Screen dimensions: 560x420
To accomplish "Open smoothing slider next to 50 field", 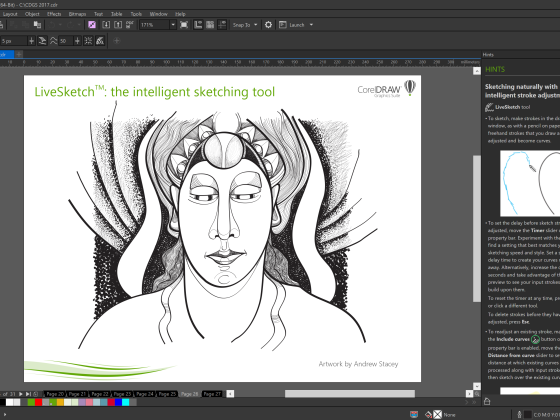I will 77,41.
